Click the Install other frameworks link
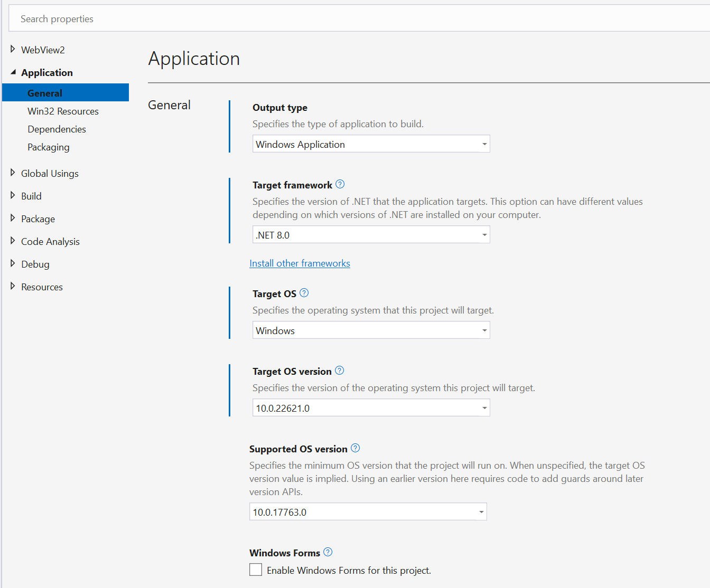This screenshot has height=588, width=710. pos(300,263)
